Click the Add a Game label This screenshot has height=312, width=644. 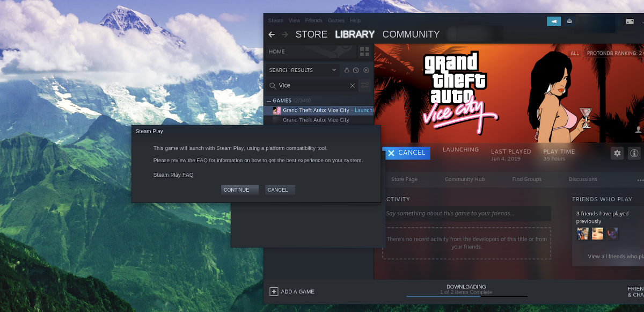pos(297,292)
